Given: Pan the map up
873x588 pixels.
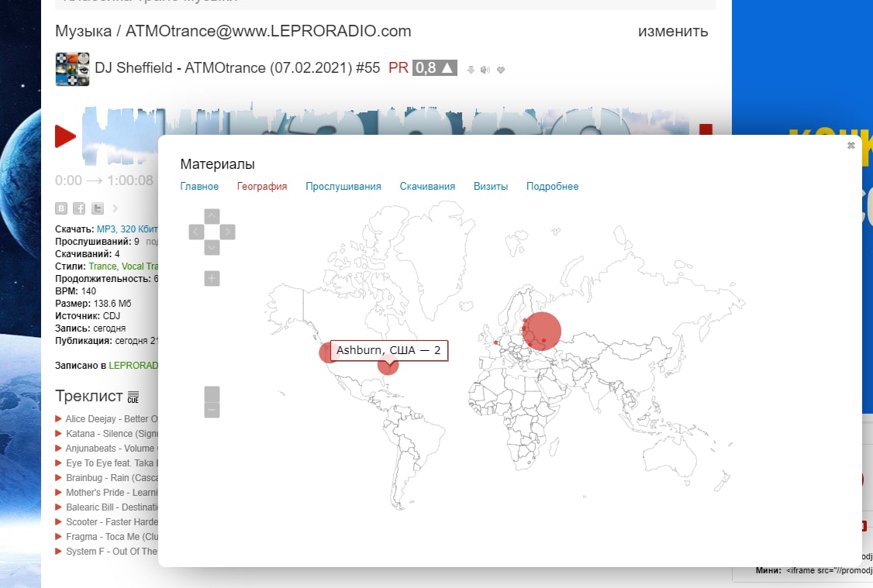Looking at the screenshot, I should point(212,216).
